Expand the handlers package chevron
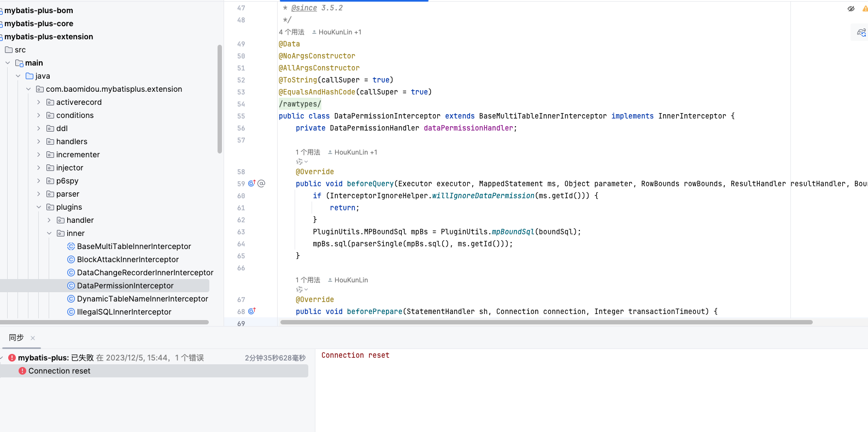The height and width of the screenshot is (432, 868). click(x=39, y=141)
